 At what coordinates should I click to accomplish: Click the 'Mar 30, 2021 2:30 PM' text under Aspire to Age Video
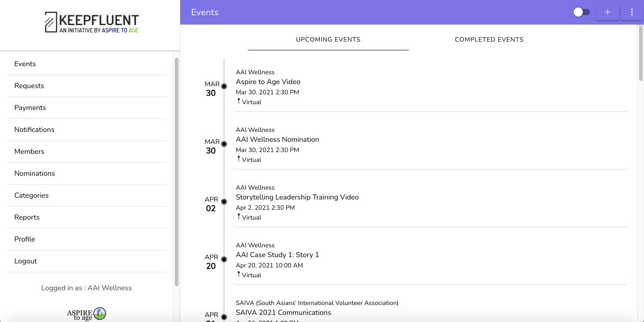coord(267,93)
